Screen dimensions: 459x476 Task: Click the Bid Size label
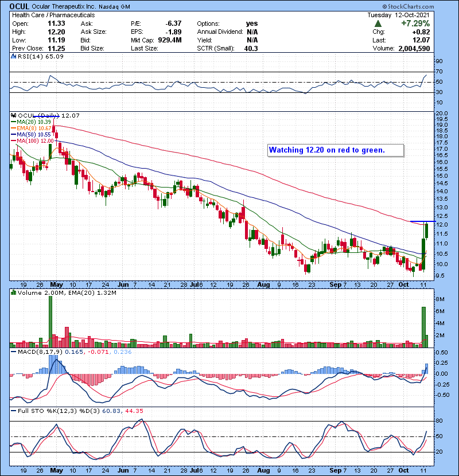tap(92, 48)
